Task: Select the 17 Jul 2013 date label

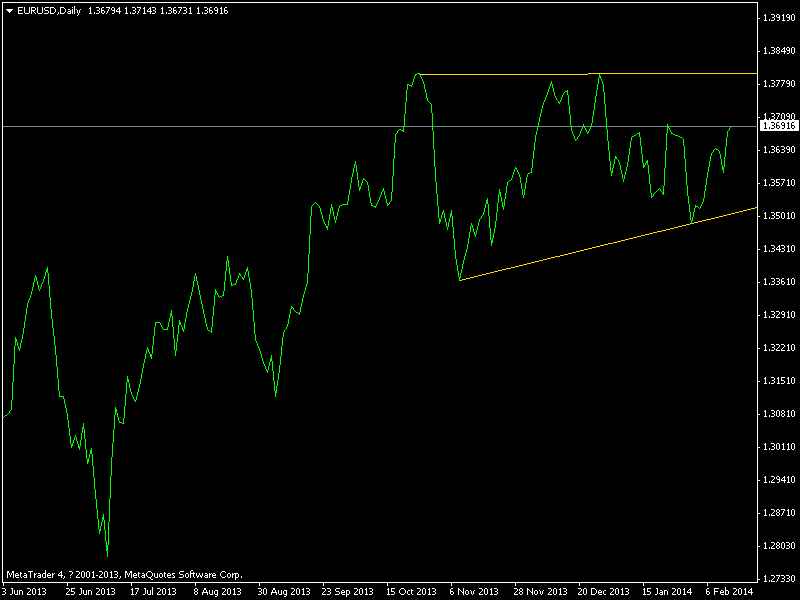Action: pyautogui.click(x=153, y=592)
